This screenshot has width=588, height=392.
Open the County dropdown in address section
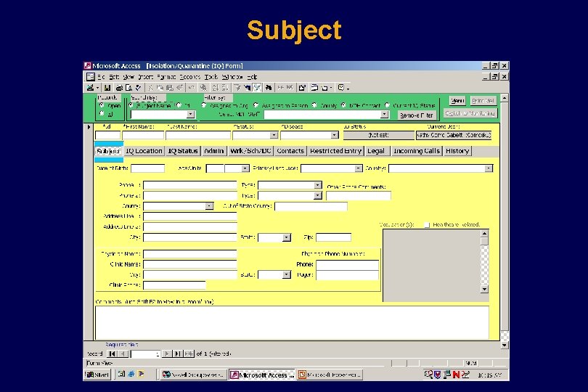209,206
